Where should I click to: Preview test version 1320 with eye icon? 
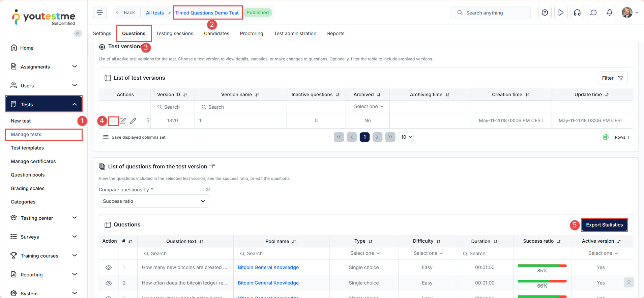tap(114, 121)
